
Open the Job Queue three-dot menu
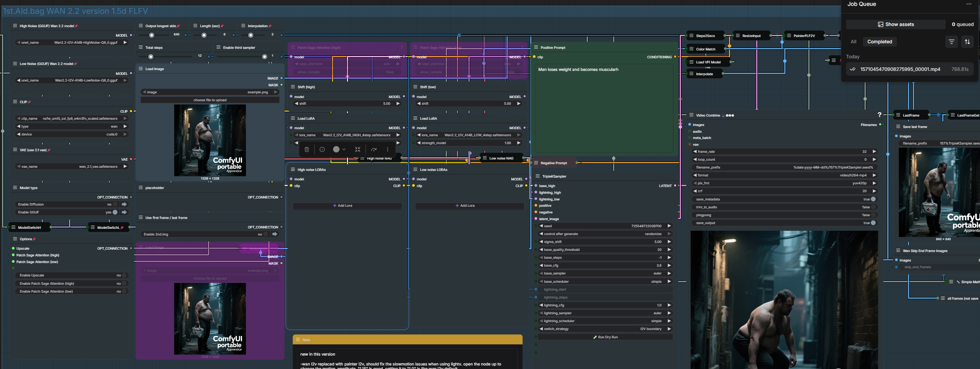pyautogui.click(x=969, y=4)
